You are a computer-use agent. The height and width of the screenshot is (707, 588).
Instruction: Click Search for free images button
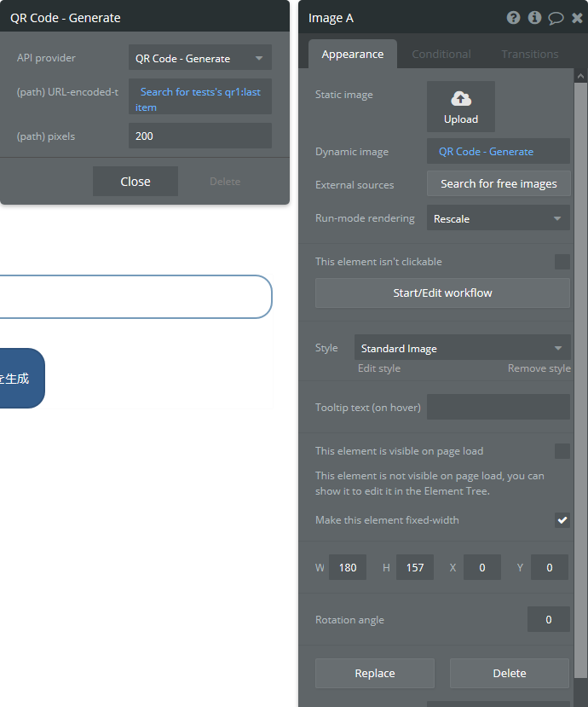(499, 183)
